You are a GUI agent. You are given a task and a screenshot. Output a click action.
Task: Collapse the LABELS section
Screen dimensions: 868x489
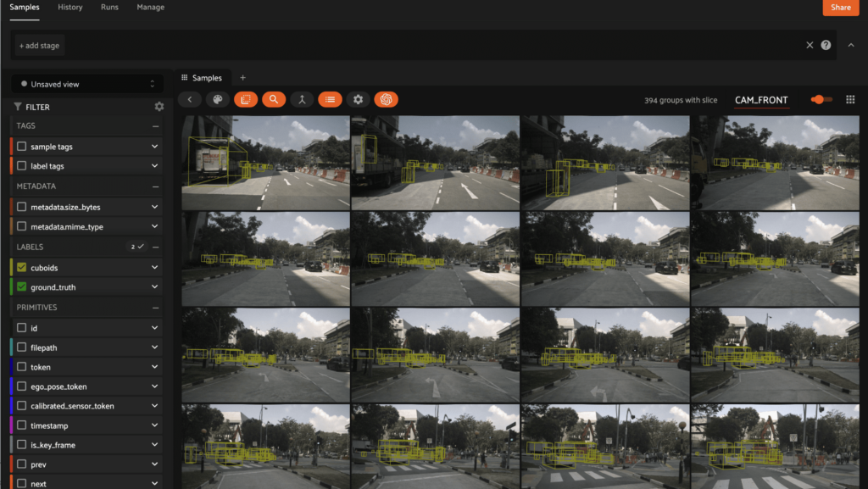(x=156, y=247)
